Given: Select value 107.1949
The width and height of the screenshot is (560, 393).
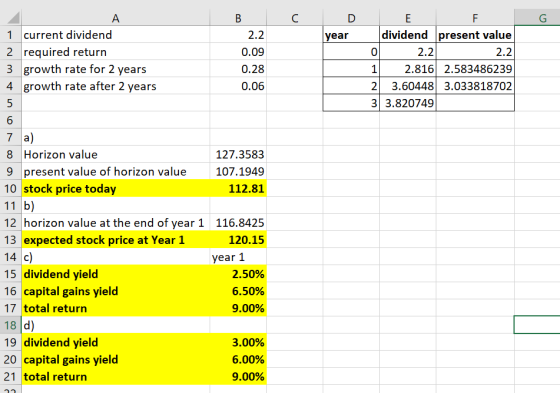Looking at the screenshot, I should (x=238, y=171).
